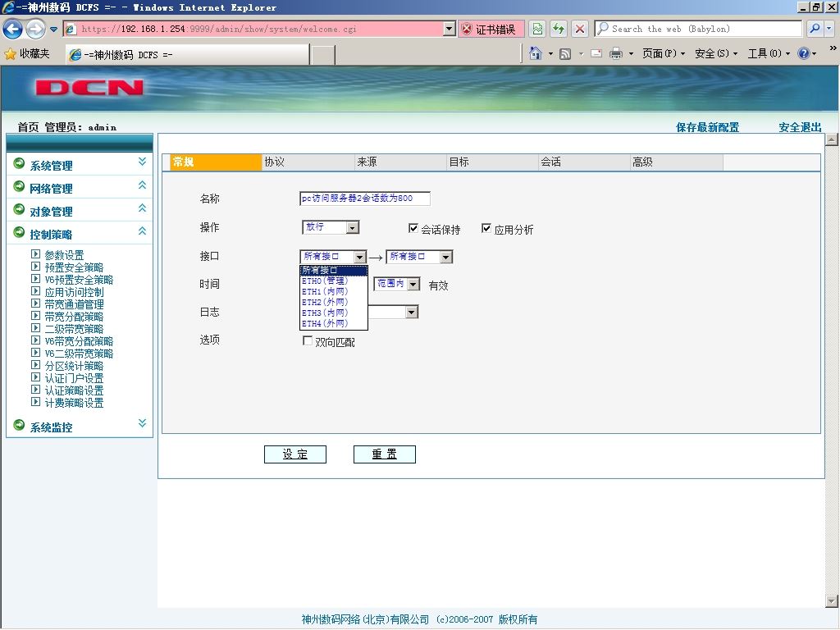Click the RSS feeds icon
840x630 pixels.
click(564, 53)
